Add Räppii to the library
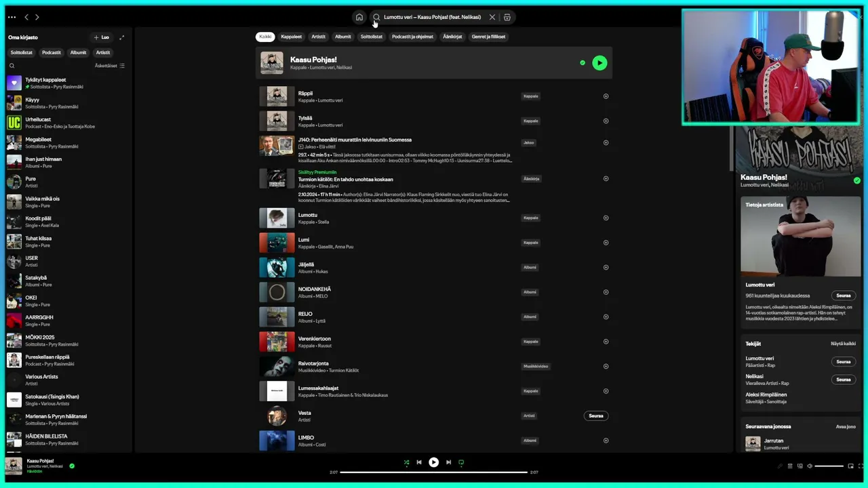 [606, 96]
